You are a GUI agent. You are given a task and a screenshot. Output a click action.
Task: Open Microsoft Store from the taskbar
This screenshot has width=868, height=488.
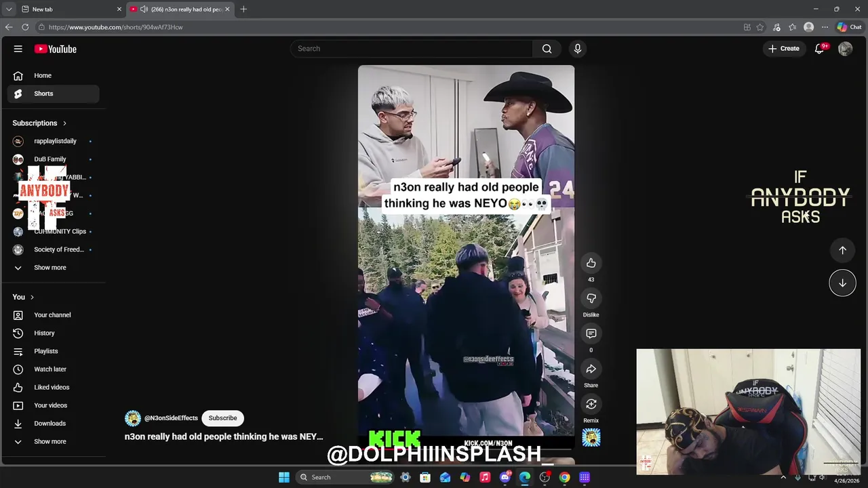(x=425, y=477)
